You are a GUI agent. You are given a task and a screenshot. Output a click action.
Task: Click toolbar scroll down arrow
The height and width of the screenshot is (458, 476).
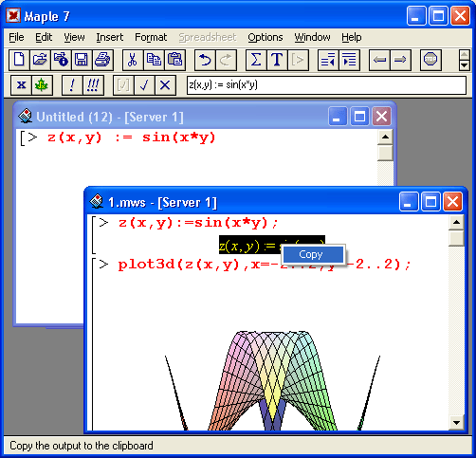click(464, 65)
